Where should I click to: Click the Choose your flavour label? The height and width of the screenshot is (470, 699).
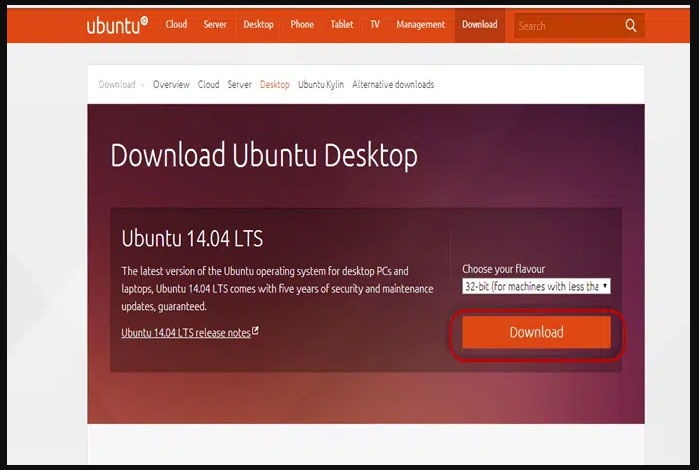coord(503,269)
